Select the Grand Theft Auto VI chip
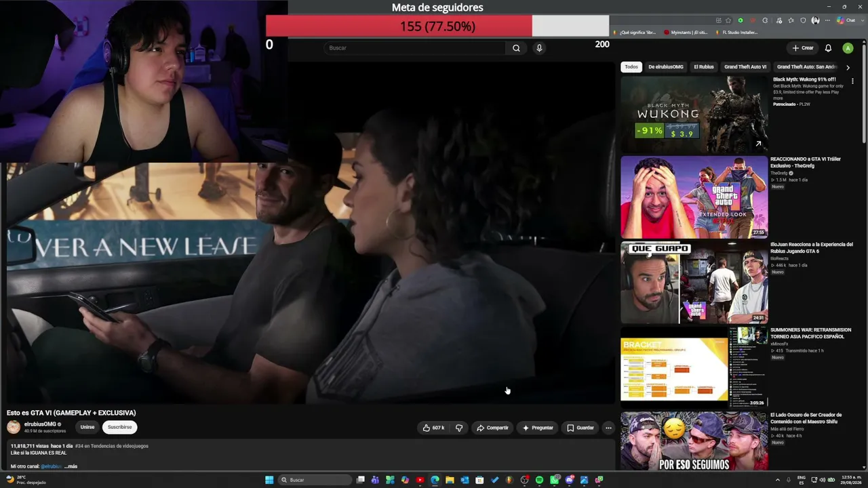Screen dimensions: 868x488 (745, 67)
